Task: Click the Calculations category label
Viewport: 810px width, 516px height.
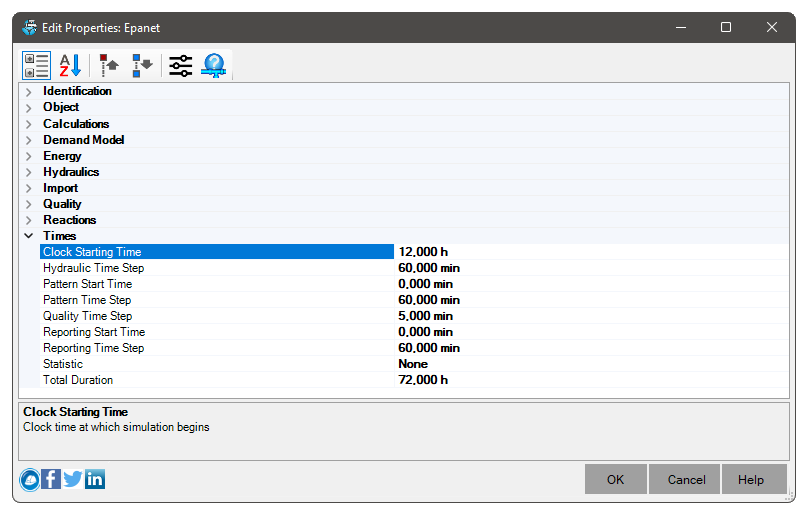Action: (x=76, y=124)
